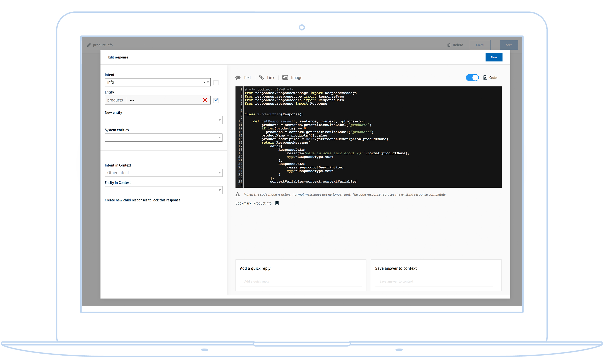604x364 pixels.
Task: Select the Text response type icon
Action: pos(238,77)
